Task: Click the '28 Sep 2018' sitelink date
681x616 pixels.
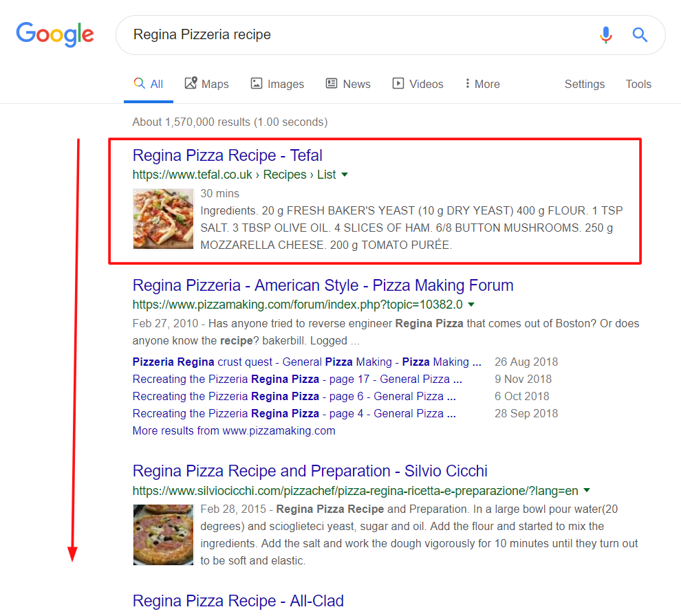Action: [x=526, y=414]
